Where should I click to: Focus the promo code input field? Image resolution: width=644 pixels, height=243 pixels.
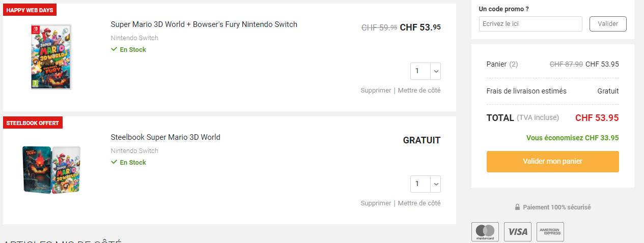click(x=530, y=24)
